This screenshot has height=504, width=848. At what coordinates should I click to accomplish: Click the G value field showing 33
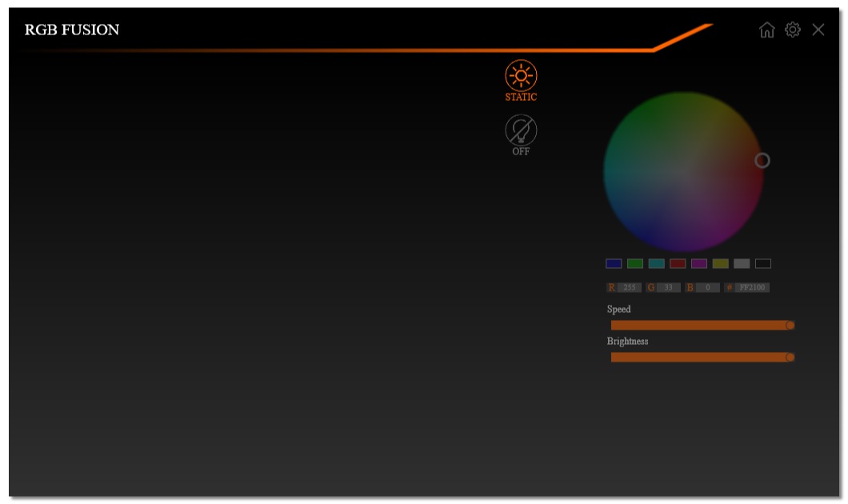coord(669,288)
